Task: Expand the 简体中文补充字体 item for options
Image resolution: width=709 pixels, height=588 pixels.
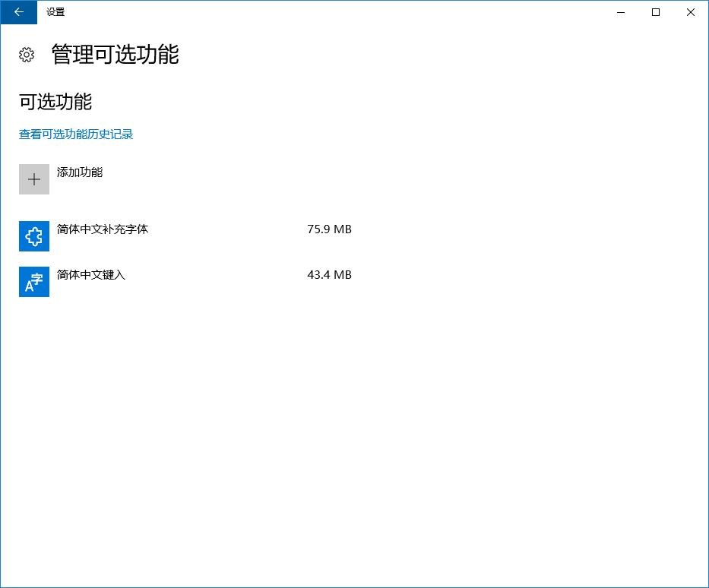Action: [102, 229]
